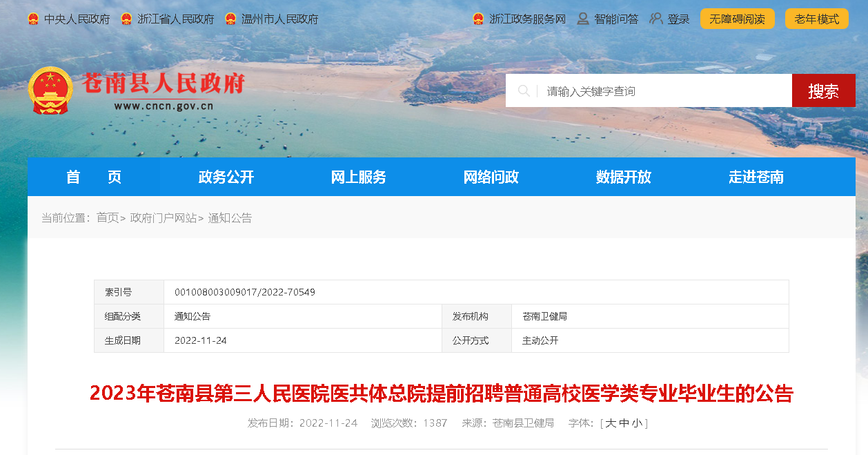This screenshot has height=455, width=868.
Task: Click the emblem icon beside 浙江政务服务网
Action: coord(478,19)
